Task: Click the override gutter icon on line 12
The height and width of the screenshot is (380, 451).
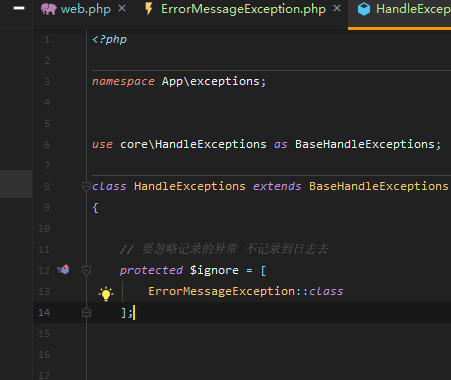Action: coord(63,269)
